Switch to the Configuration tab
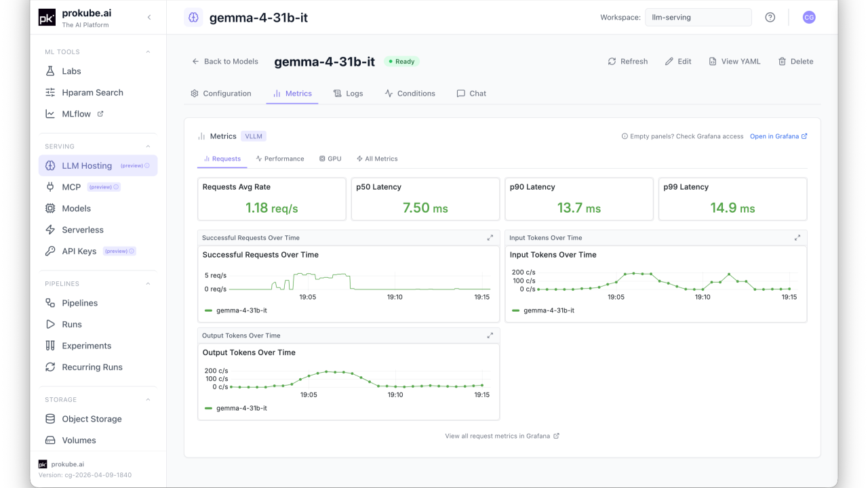Image resolution: width=868 pixels, height=488 pixels. pyautogui.click(x=221, y=94)
